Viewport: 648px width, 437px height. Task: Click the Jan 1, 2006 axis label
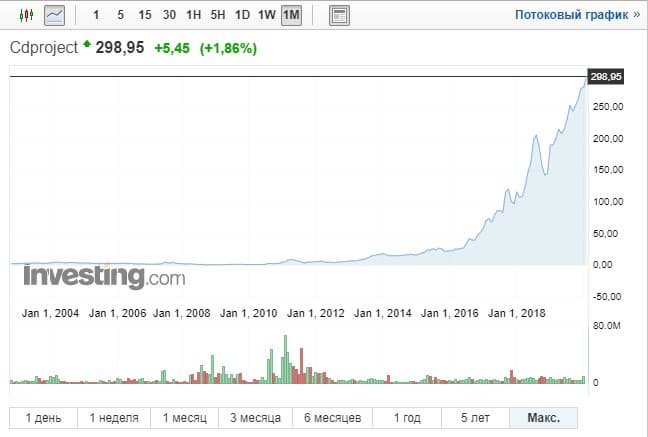click(x=117, y=313)
